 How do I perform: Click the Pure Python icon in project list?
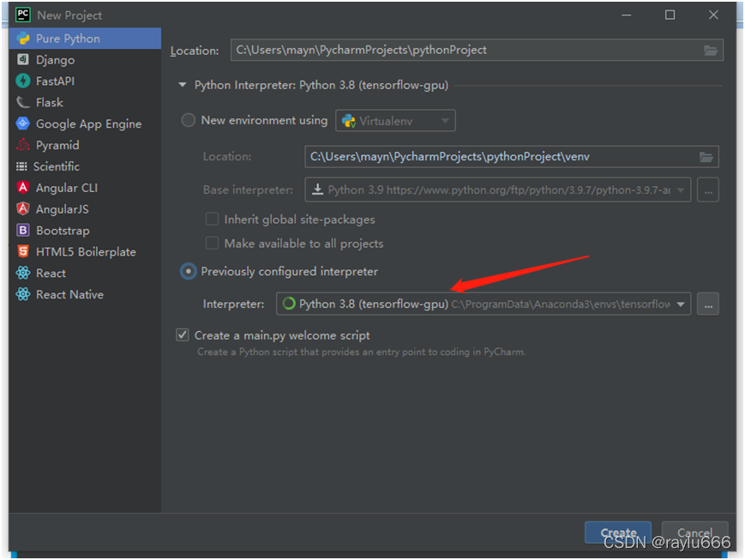pyautogui.click(x=23, y=39)
